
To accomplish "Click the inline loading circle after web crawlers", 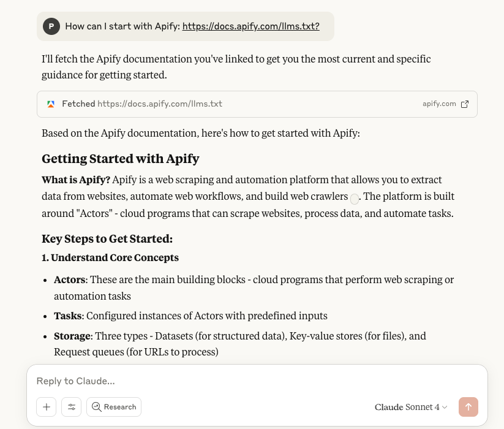I will (x=355, y=199).
